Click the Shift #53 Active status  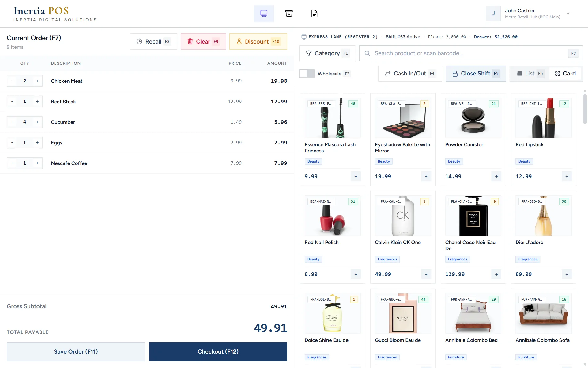pyautogui.click(x=403, y=37)
